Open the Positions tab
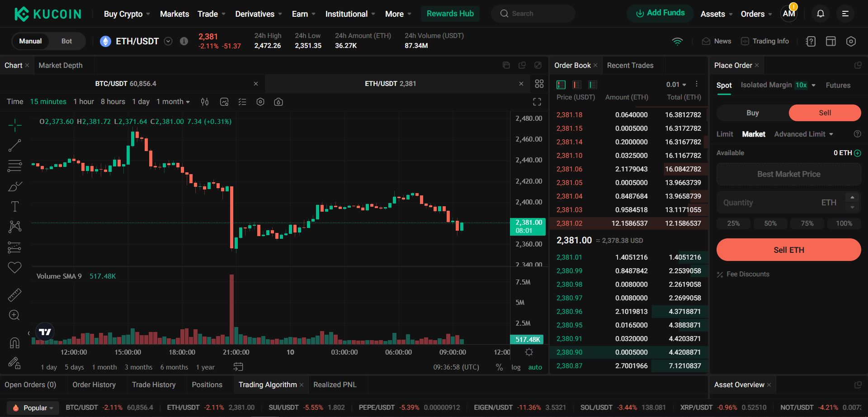Viewport: 868px width, 417px height. point(207,385)
